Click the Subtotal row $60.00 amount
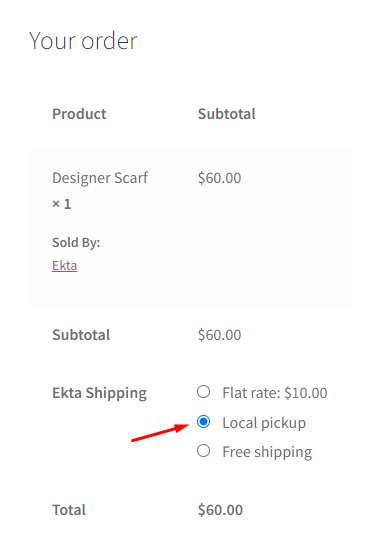Screen dimensions: 377x556 [220, 335]
